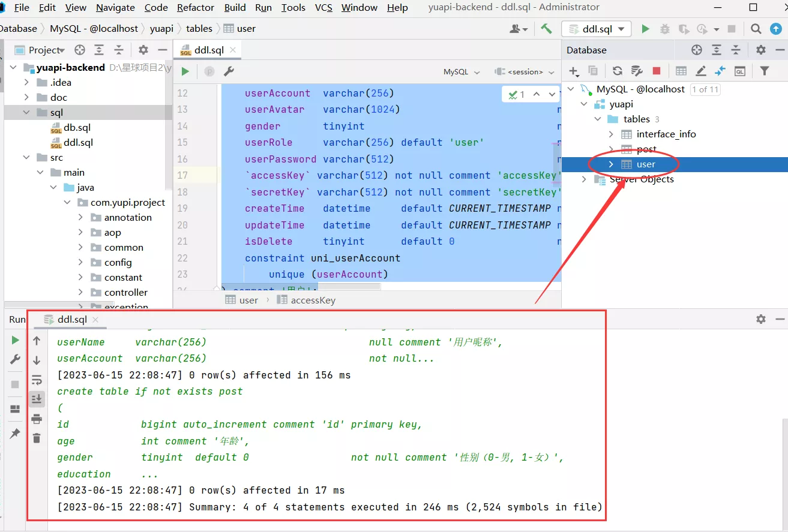Image resolution: width=788 pixels, height=532 pixels.
Task: Click the collaboration users icon in navigation bar
Action: click(x=518, y=29)
